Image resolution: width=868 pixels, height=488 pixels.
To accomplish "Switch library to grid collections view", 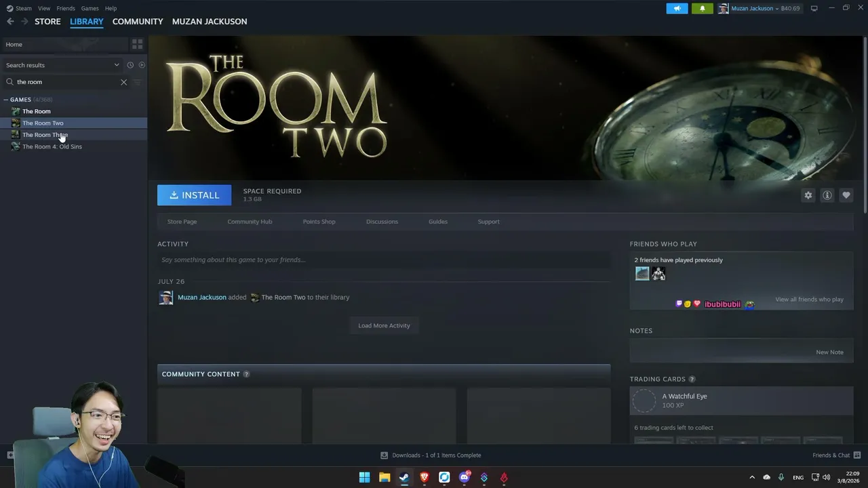I will click(138, 44).
